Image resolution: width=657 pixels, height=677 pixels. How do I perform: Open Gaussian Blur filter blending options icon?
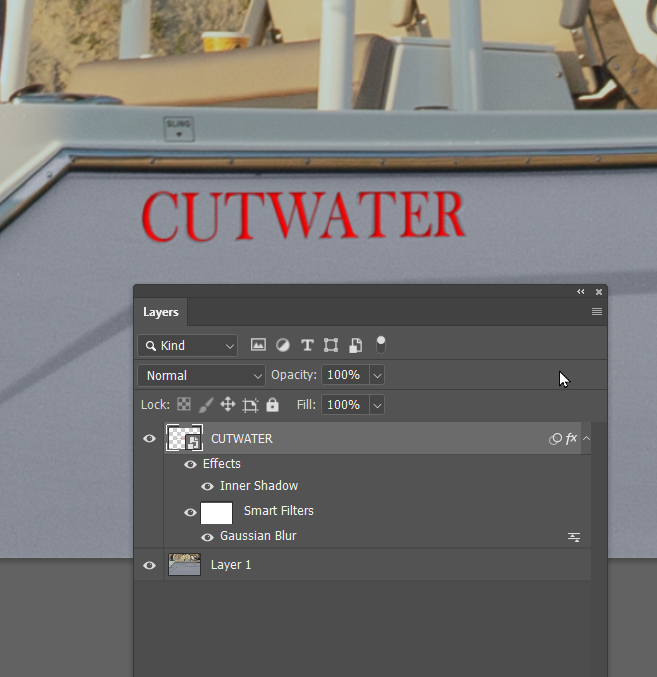(574, 537)
